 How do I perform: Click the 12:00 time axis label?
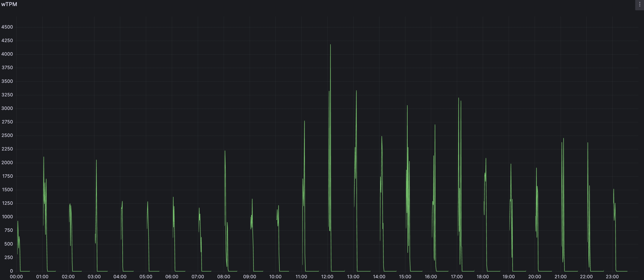click(327, 277)
